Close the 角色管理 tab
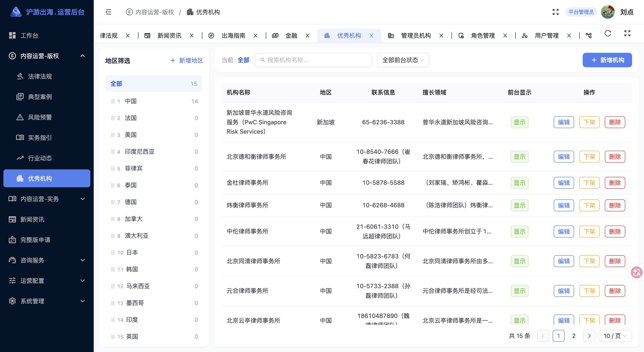 coord(505,36)
